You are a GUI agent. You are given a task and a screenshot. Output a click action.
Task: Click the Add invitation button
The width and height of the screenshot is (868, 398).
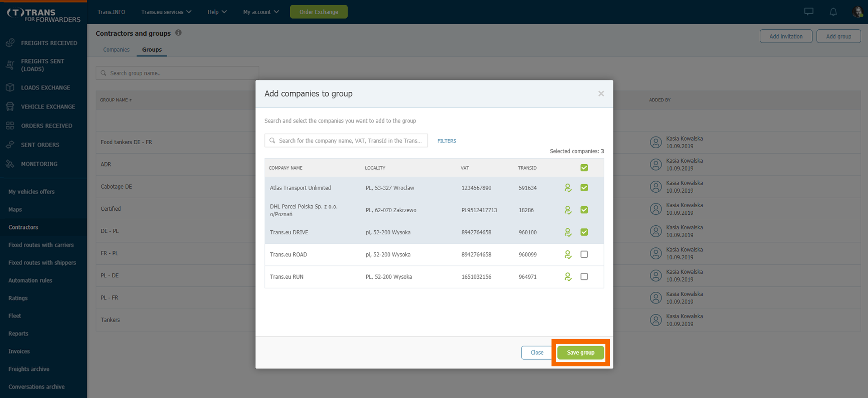pos(786,36)
